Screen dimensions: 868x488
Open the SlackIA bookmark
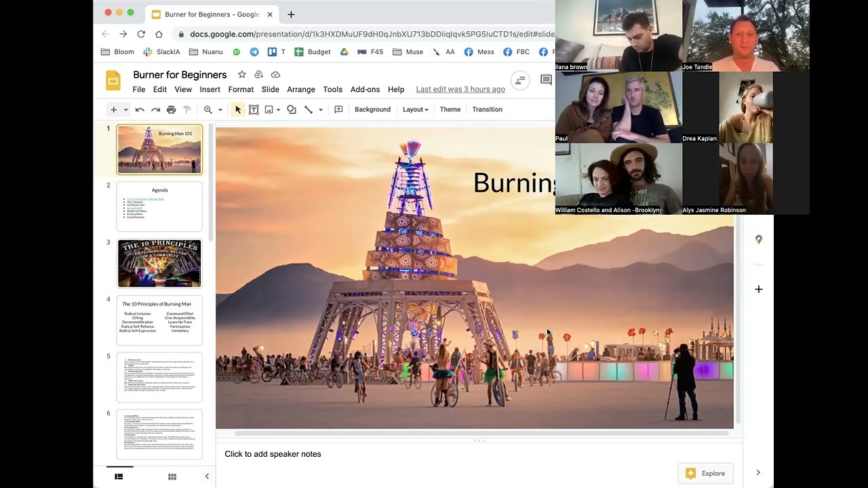pos(161,52)
